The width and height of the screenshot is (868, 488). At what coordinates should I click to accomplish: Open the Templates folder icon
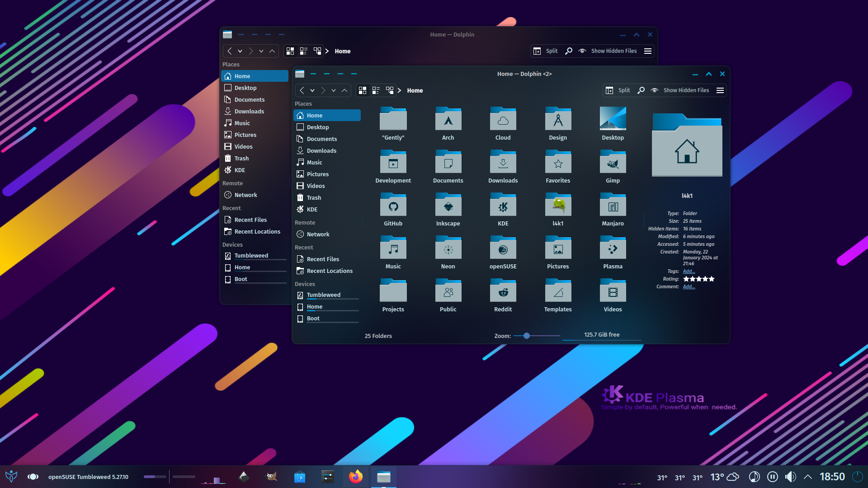(x=558, y=291)
